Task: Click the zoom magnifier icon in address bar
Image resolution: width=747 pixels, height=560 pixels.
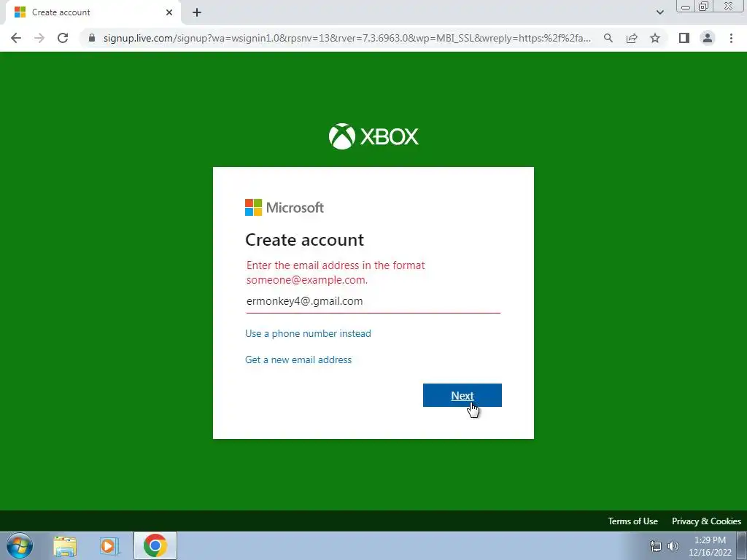Action: click(608, 38)
